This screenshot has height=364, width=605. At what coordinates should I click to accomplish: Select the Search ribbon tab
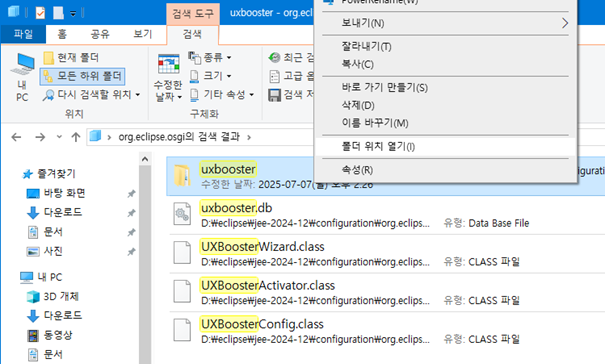click(192, 34)
